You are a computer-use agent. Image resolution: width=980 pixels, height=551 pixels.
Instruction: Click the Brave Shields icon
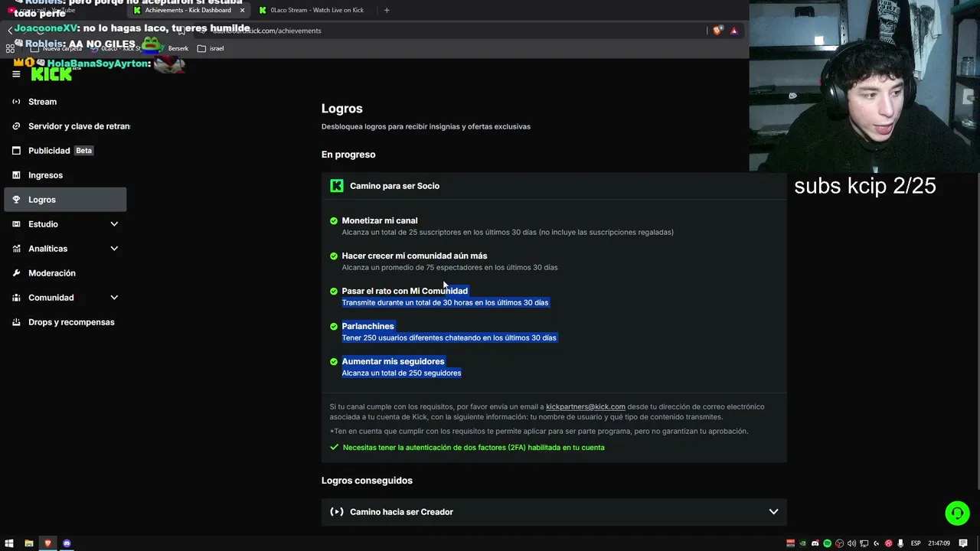click(717, 31)
